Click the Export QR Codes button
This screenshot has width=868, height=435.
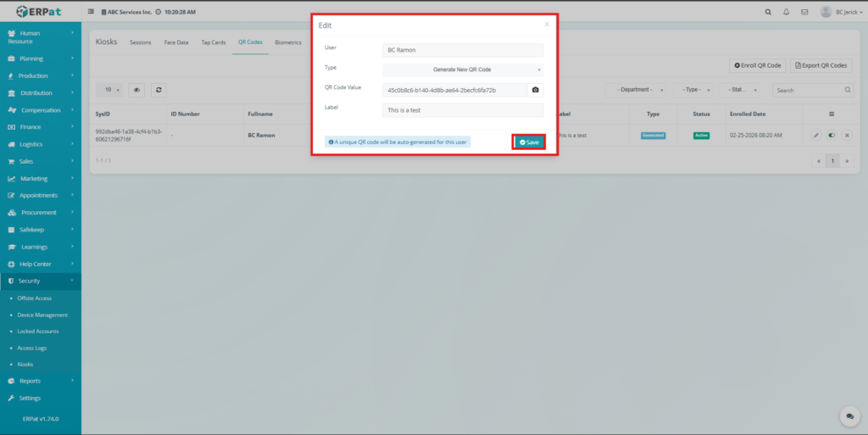tap(821, 65)
